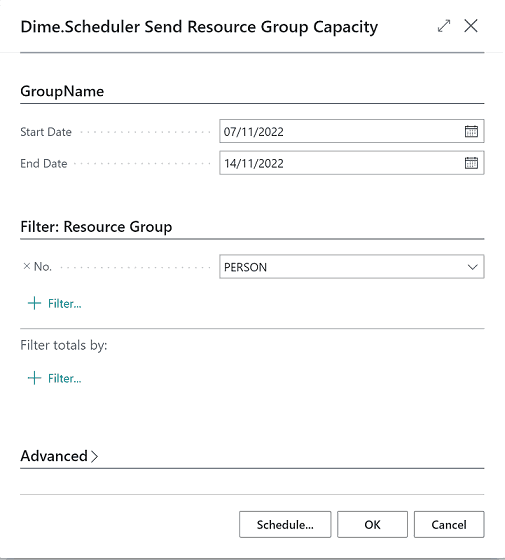Open calendar picker for End Date
Image resolution: width=505 pixels, height=560 pixels.
(x=471, y=163)
